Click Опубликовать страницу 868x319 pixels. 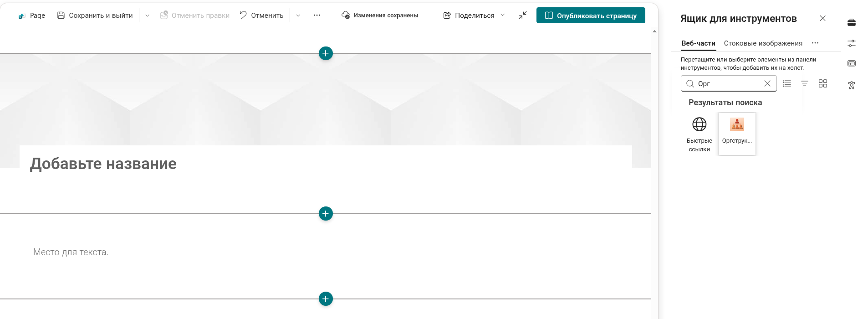pos(591,15)
